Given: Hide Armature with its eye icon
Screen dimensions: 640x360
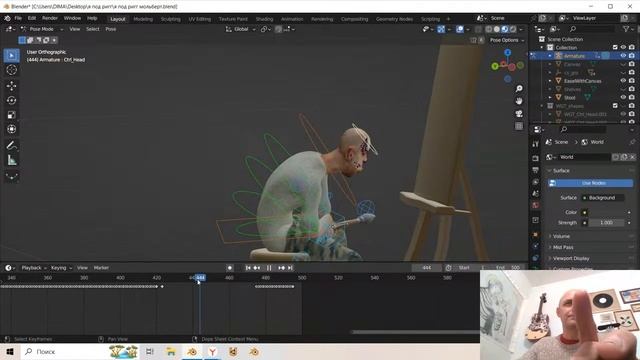Looking at the screenshot, I should point(623,56).
